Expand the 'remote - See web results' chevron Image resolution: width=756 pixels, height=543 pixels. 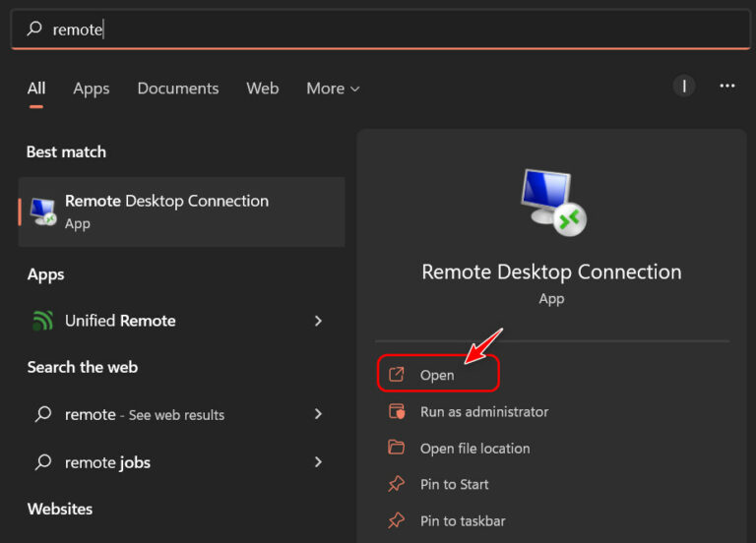(x=318, y=414)
